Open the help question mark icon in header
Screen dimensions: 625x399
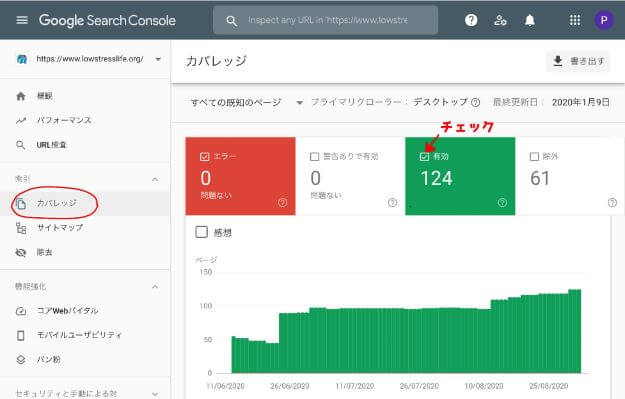click(x=471, y=20)
